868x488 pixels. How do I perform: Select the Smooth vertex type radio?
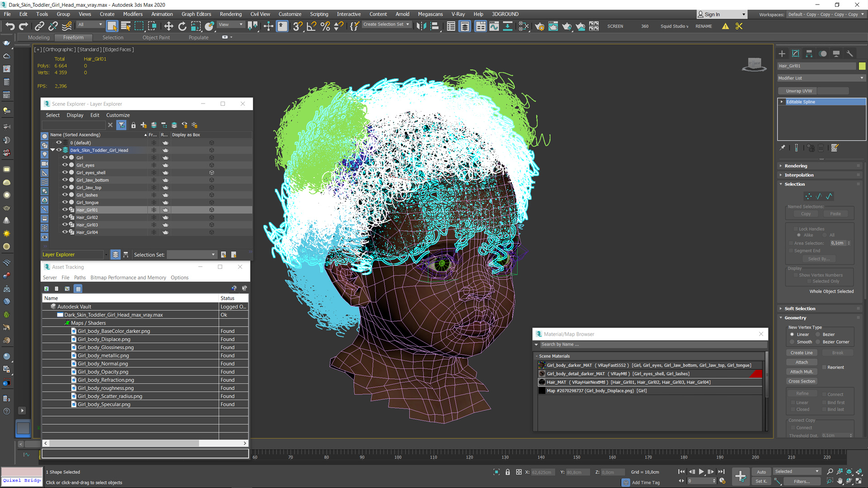(x=792, y=342)
